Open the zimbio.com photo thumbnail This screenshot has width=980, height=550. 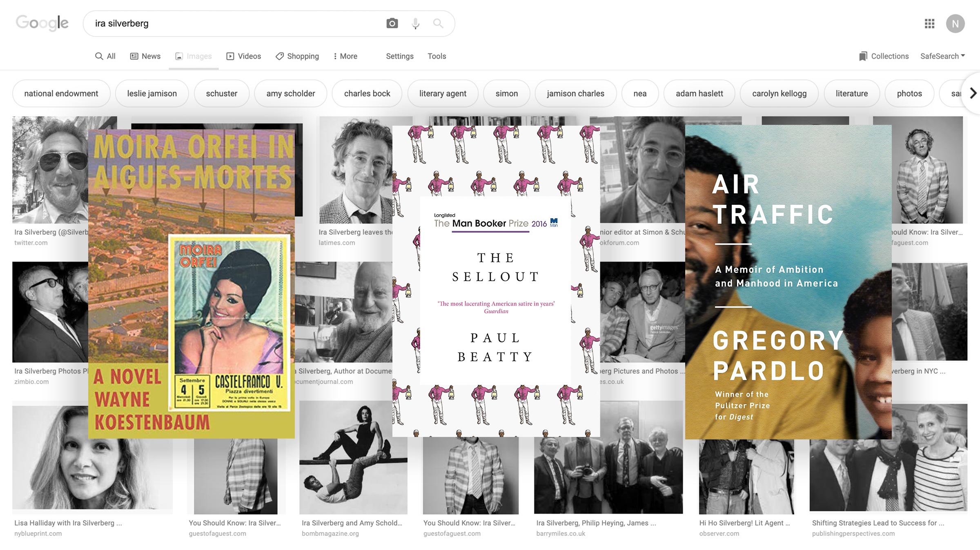tap(50, 312)
